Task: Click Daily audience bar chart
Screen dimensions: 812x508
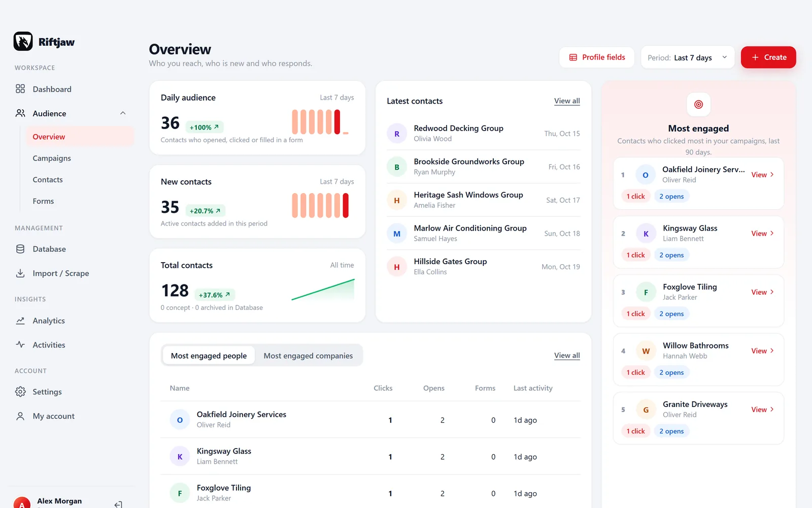Action: pyautogui.click(x=320, y=122)
